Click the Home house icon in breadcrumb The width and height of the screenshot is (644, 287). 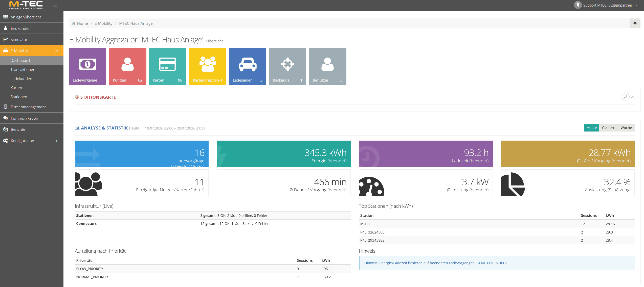click(x=74, y=23)
